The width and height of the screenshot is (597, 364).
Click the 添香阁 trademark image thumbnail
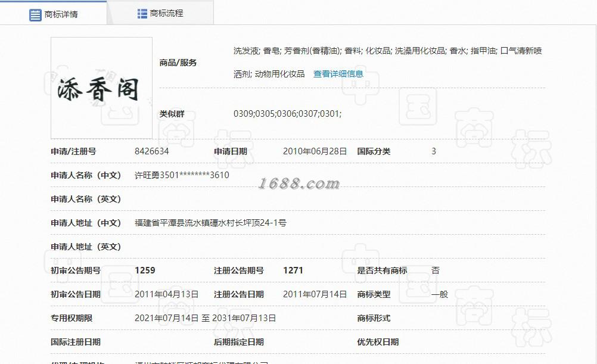(x=102, y=88)
